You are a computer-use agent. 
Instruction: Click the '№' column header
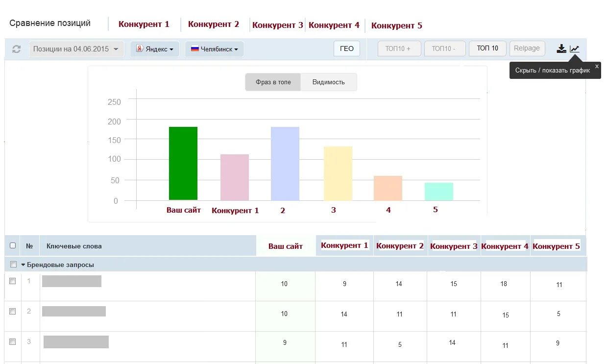(29, 246)
